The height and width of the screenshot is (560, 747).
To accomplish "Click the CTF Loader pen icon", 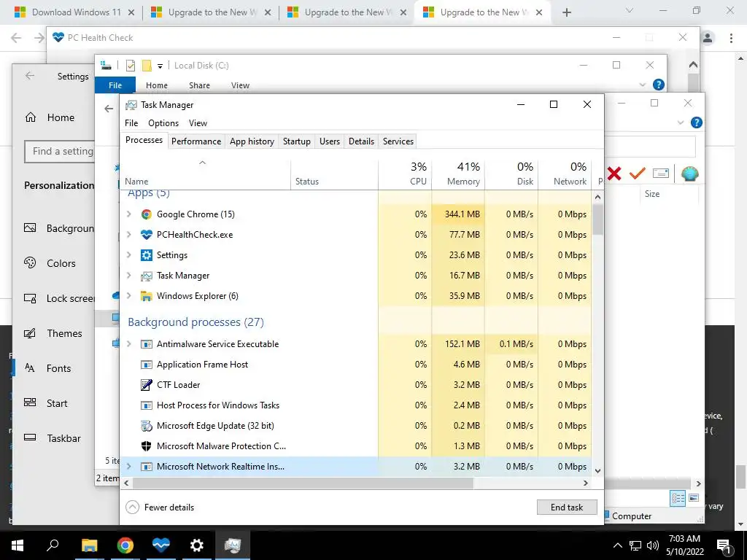I will point(146,385).
